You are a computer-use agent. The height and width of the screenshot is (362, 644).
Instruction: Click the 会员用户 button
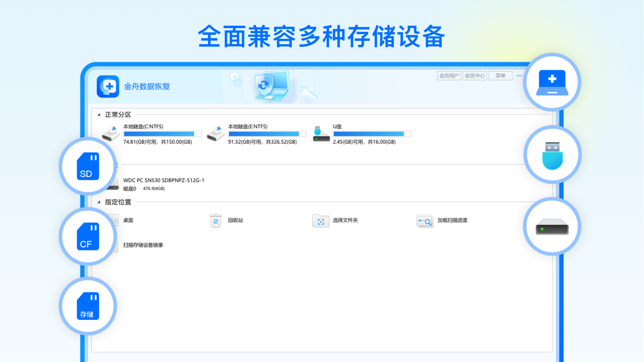pos(448,75)
